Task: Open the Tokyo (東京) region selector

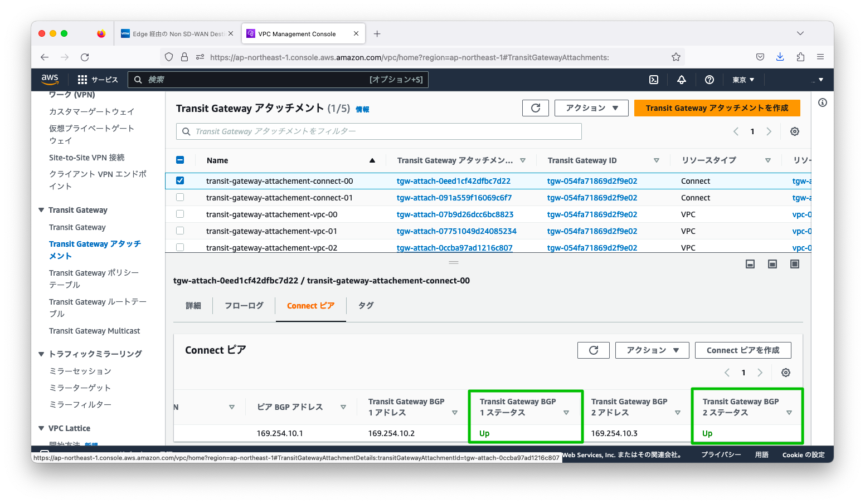Action: click(x=743, y=80)
